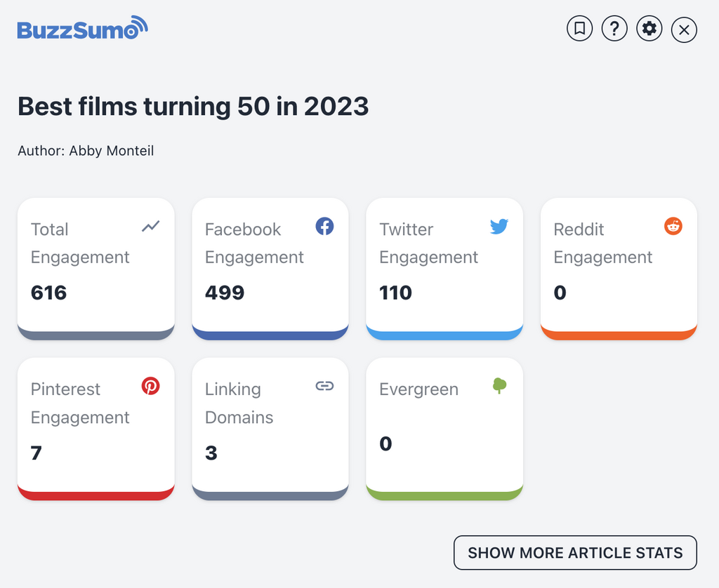Click the Evergreen tree icon
This screenshot has width=719, height=588.
499,385
